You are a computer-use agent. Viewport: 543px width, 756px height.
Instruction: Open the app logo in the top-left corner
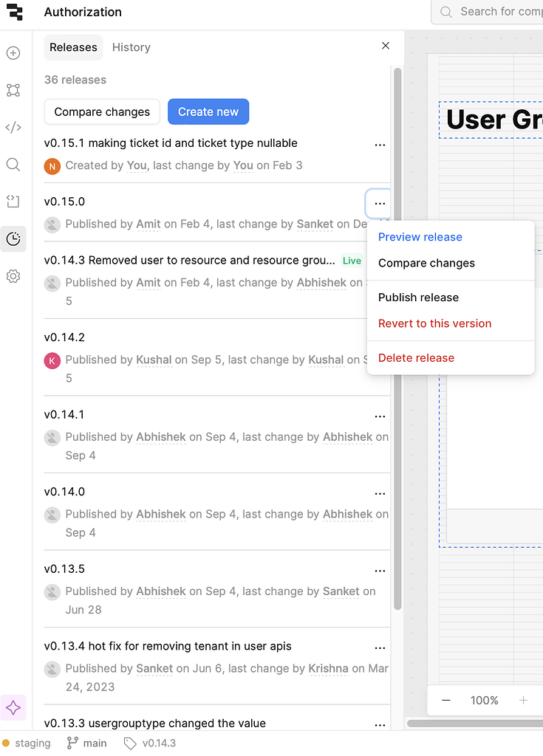pos(15,13)
